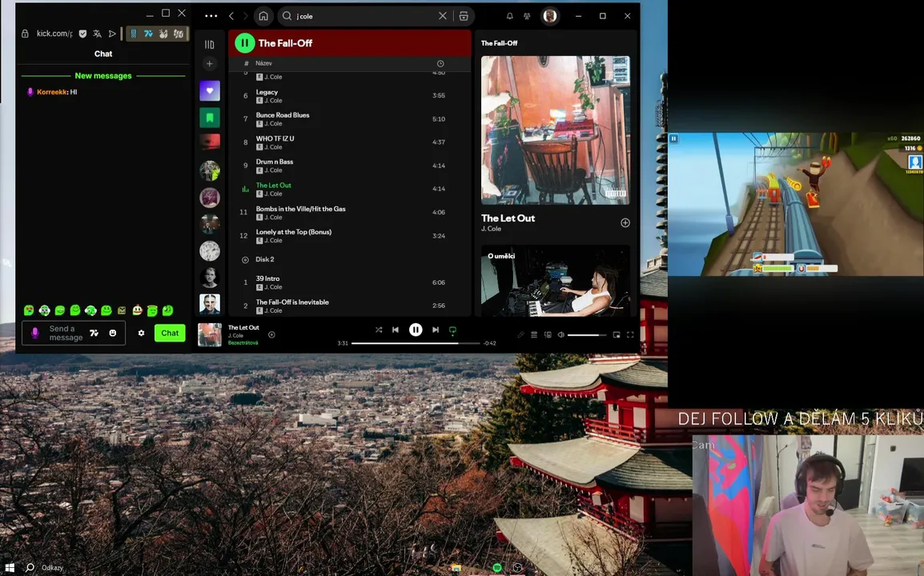Sort tracks by the Název column
The width and height of the screenshot is (924, 576).
point(263,63)
